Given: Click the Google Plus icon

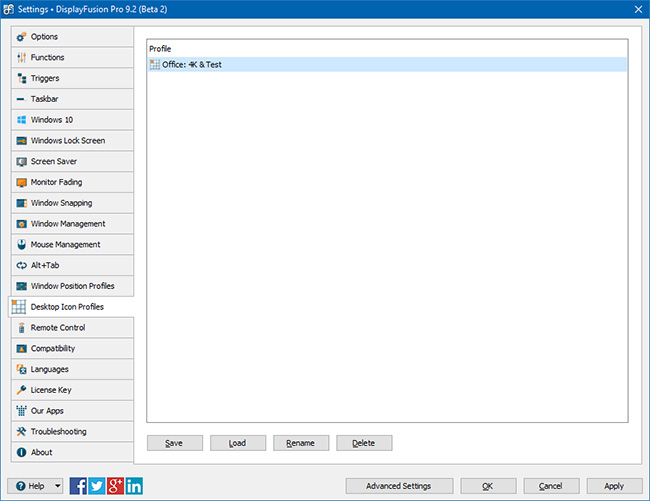Looking at the screenshot, I should point(115,486).
